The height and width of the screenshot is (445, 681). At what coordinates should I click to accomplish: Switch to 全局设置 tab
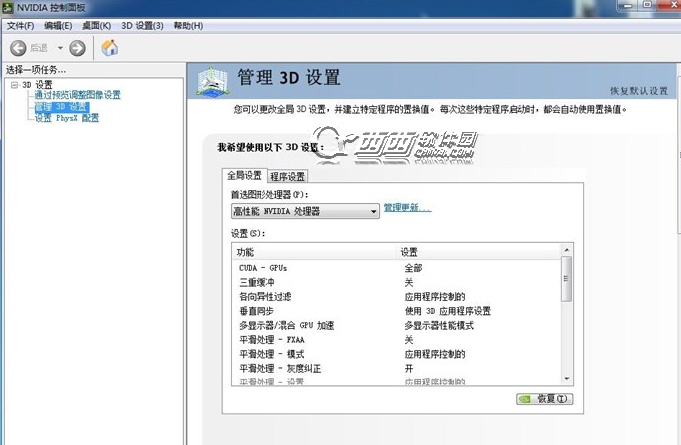pyautogui.click(x=245, y=175)
